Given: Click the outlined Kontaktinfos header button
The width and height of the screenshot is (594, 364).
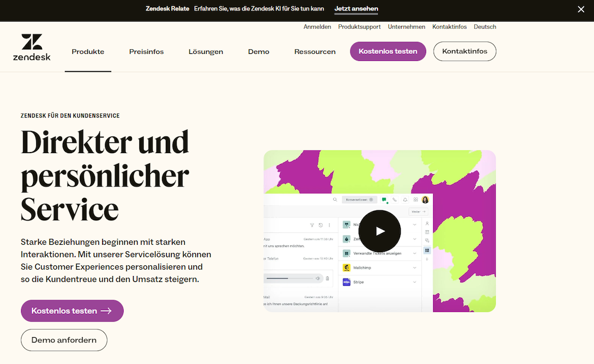Looking at the screenshot, I should pyautogui.click(x=464, y=51).
